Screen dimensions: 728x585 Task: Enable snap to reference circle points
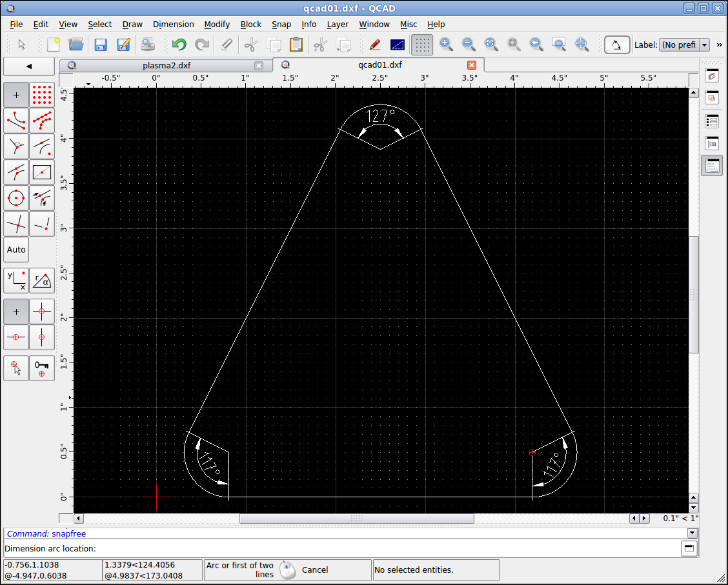(16, 198)
